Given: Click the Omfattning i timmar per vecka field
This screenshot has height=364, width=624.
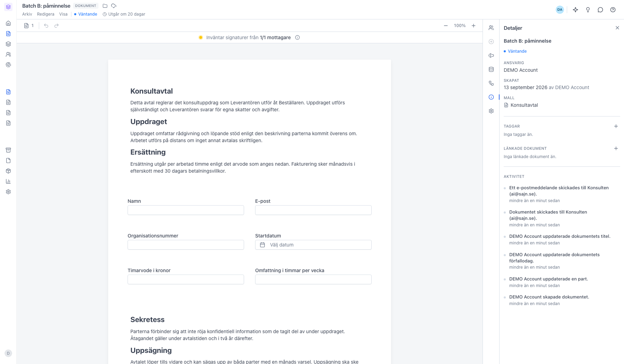Looking at the screenshot, I should 313,279.
